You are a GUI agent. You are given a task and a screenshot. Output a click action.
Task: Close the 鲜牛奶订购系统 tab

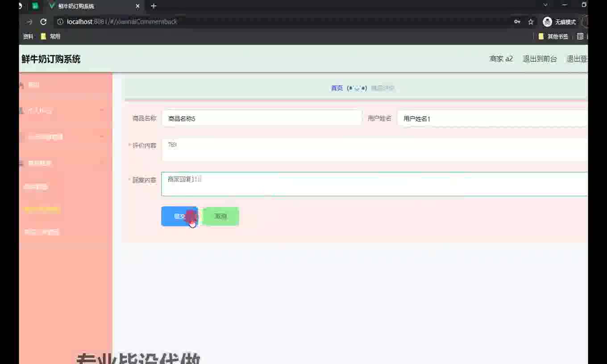(137, 6)
